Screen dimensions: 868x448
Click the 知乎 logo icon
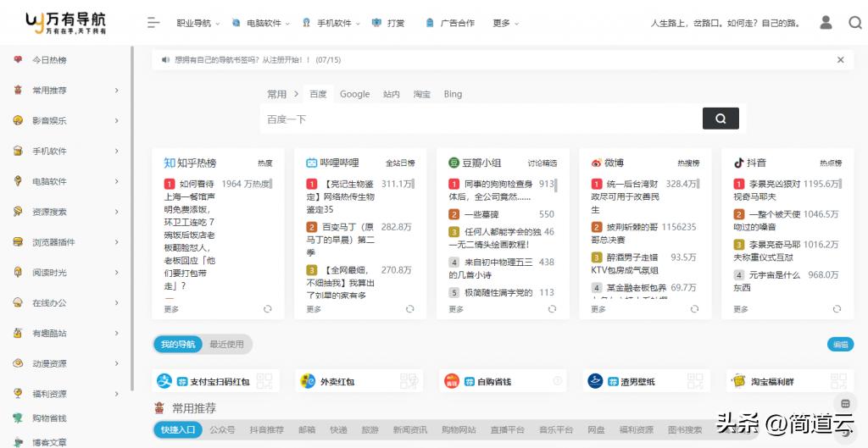pos(170,163)
